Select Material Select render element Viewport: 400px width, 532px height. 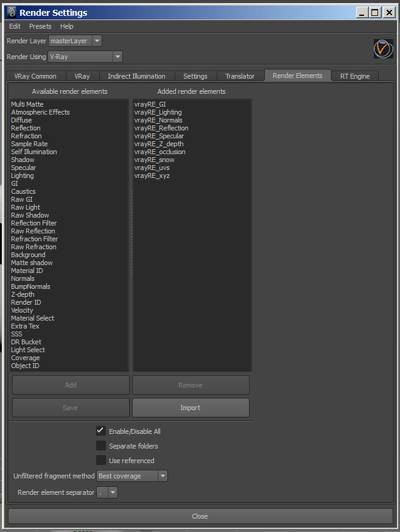pos(32,318)
